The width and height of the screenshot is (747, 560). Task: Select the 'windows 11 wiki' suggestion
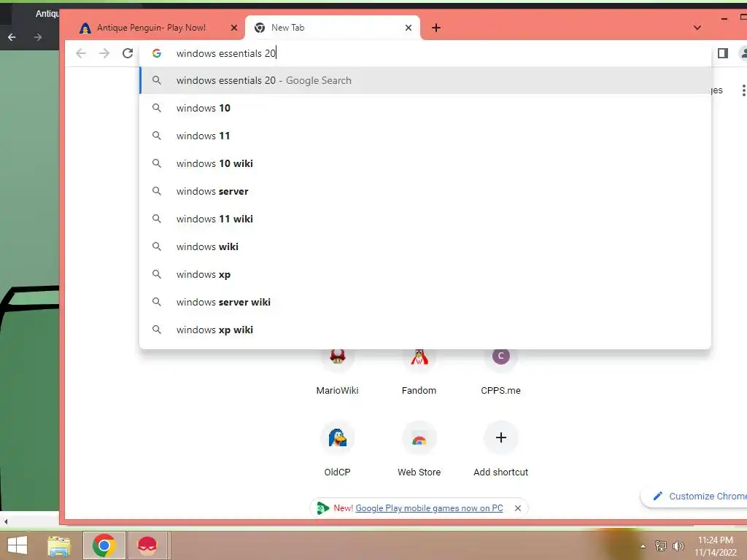point(425,219)
